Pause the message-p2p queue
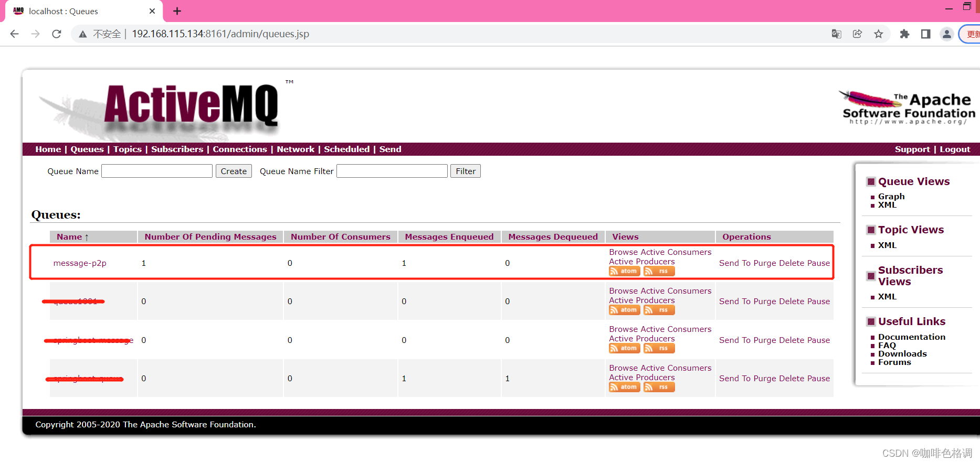The image size is (980, 463). pyautogui.click(x=819, y=263)
